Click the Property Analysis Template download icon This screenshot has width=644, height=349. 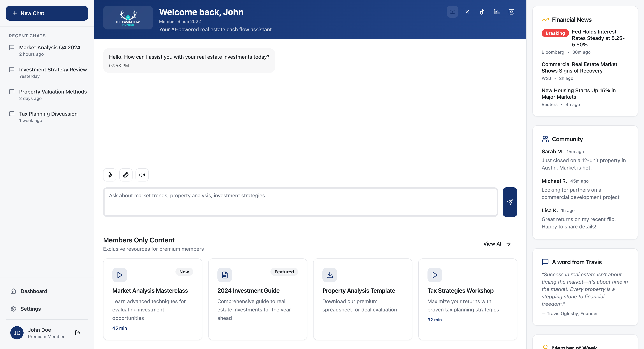tap(330, 275)
